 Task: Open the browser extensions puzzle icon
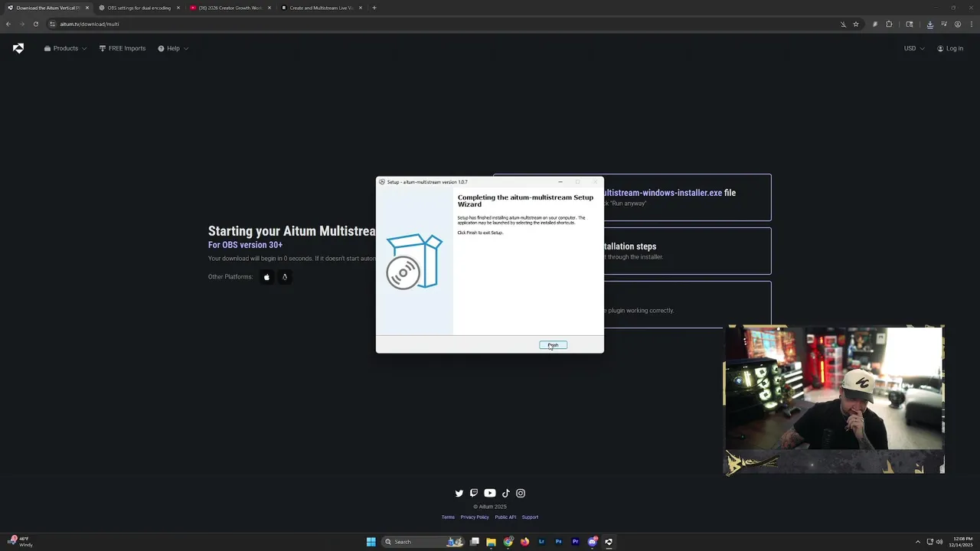[x=889, y=24]
